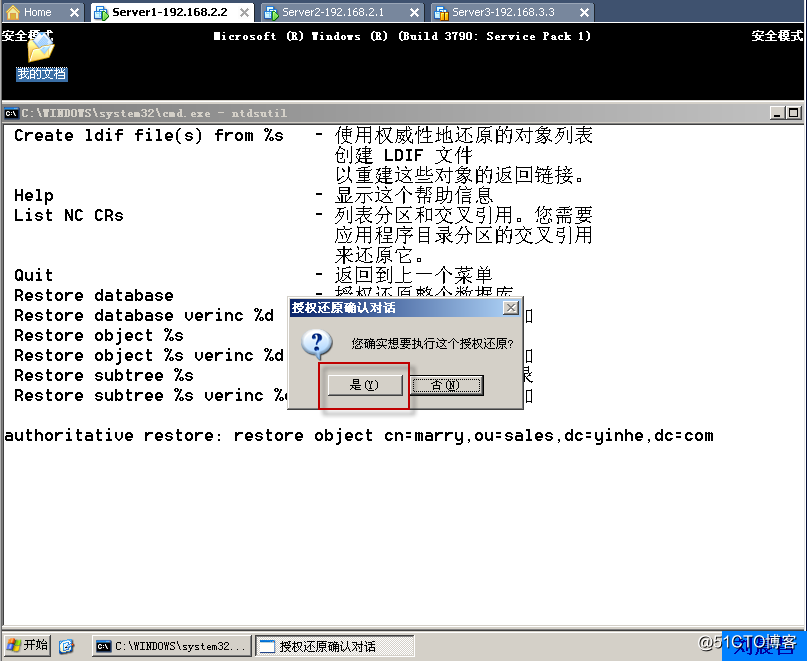
Task: Close the Server3-192.168.3.3 tab
Action: click(x=584, y=12)
